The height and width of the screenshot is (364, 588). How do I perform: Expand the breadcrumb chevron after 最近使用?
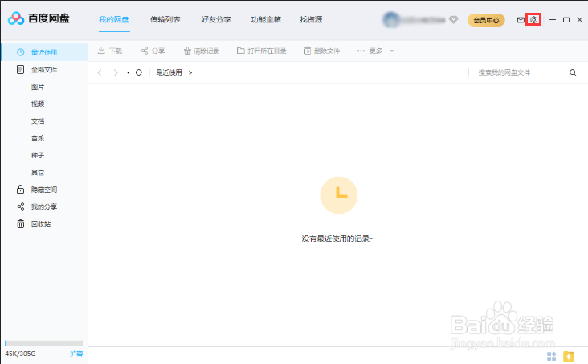tap(190, 72)
